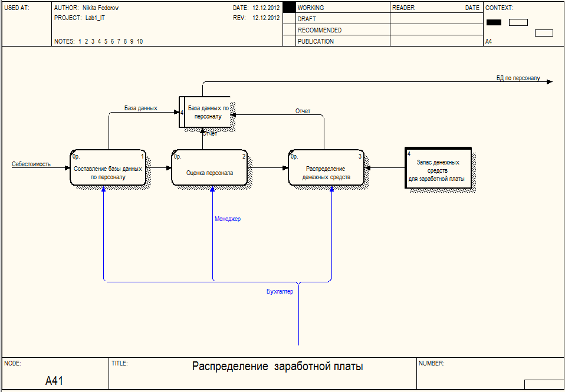This screenshot has height=392, width=565.
Task: Click the 'A4' context label
Action: pos(488,41)
